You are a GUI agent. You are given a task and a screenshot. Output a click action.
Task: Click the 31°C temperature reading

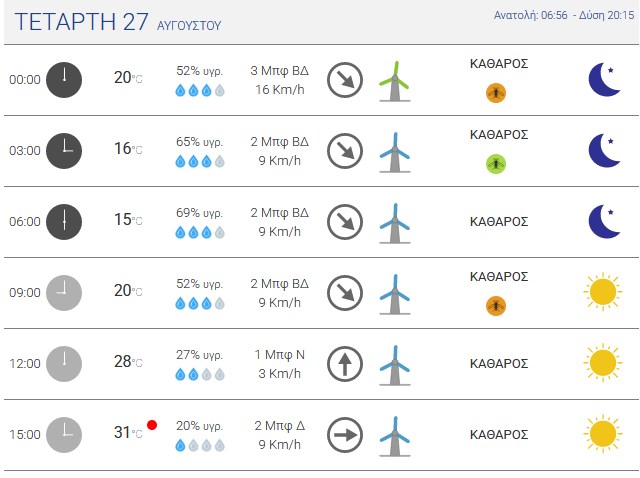[x=128, y=432]
